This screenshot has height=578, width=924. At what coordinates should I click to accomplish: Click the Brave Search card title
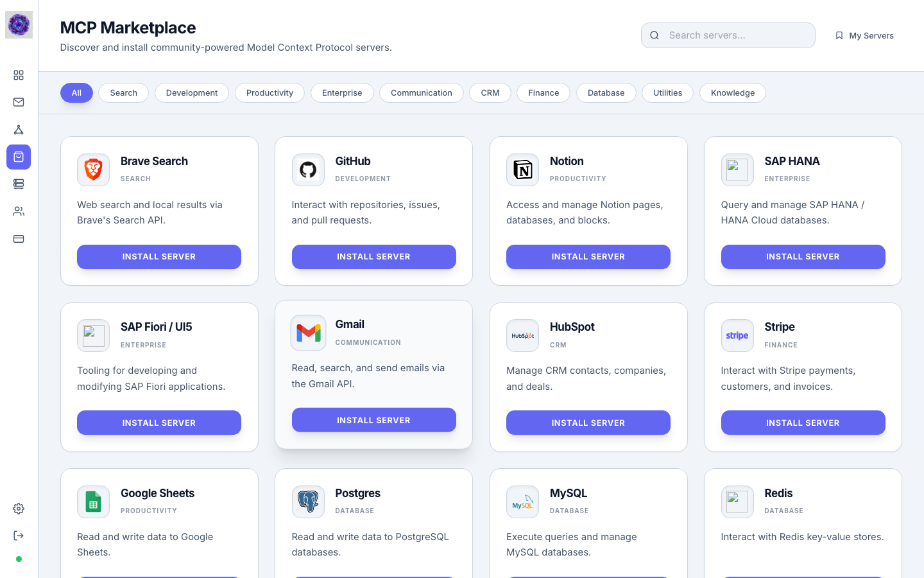click(x=154, y=161)
